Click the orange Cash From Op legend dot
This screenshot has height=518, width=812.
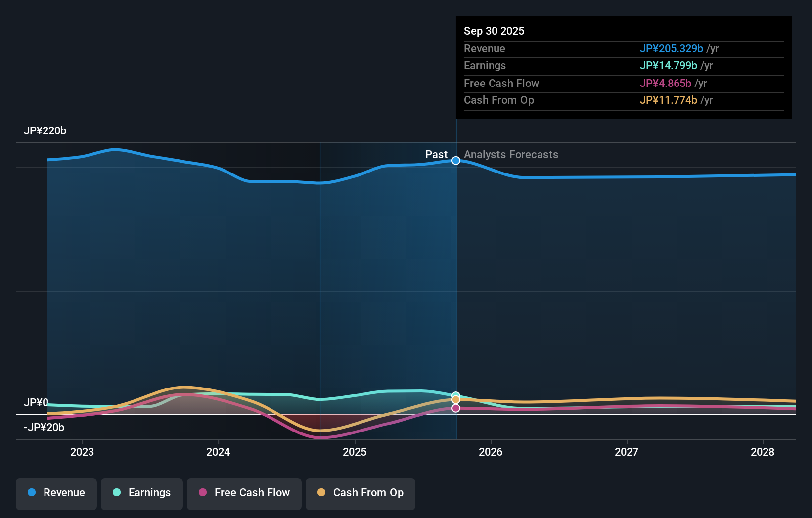point(322,493)
